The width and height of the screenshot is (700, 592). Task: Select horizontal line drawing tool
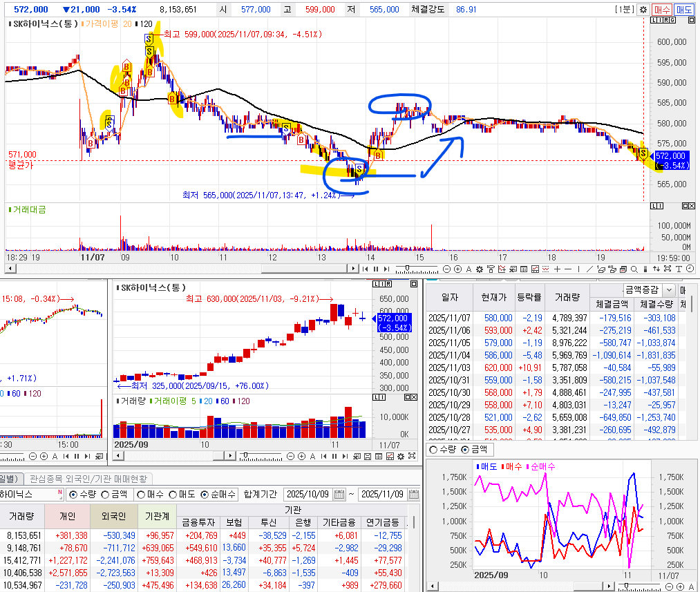click(x=568, y=269)
